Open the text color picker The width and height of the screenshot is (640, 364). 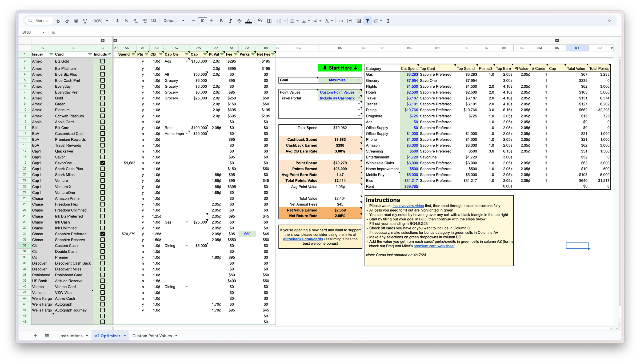click(248, 21)
